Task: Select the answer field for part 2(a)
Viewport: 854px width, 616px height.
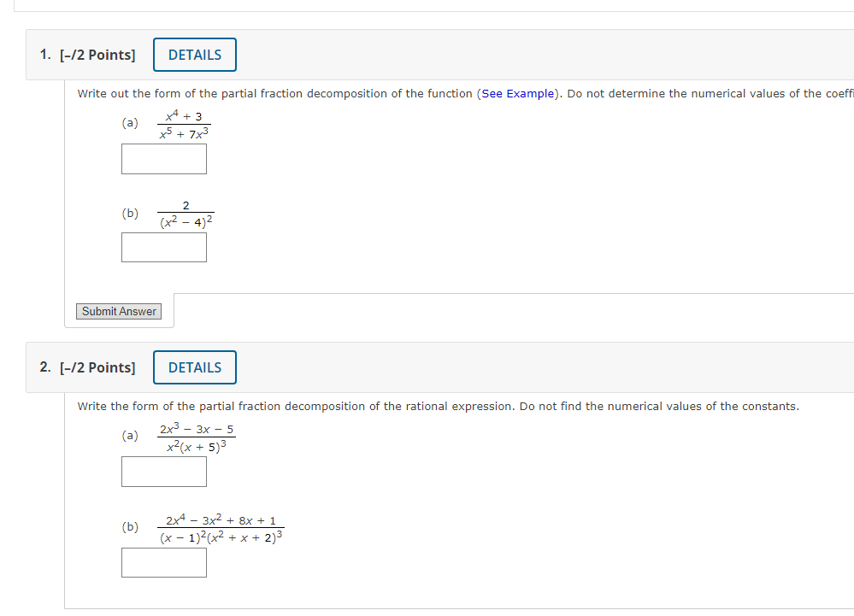Action: click(x=163, y=471)
